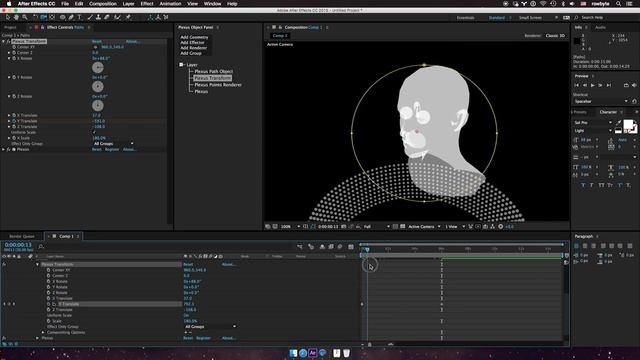
Task: Click Add Group in Plexus Object Panel
Action: [191, 53]
